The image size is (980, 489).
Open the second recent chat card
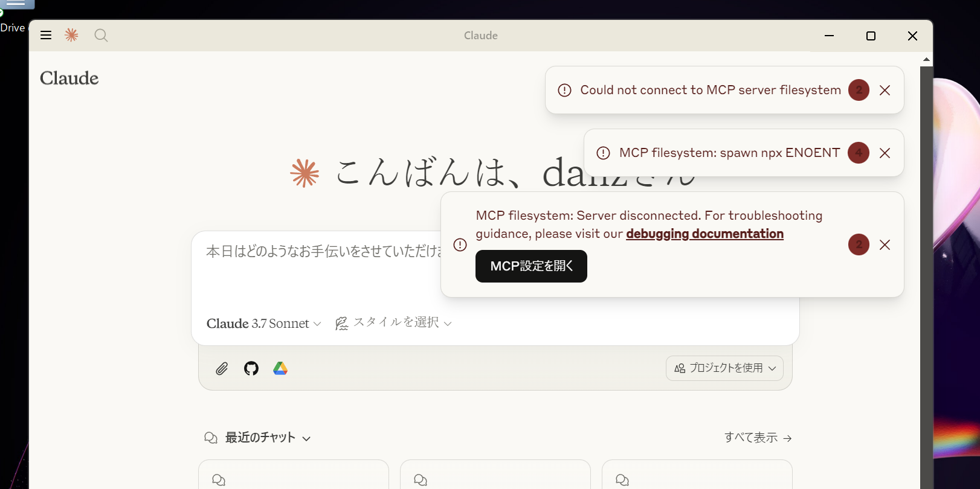(x=495, y=475)
